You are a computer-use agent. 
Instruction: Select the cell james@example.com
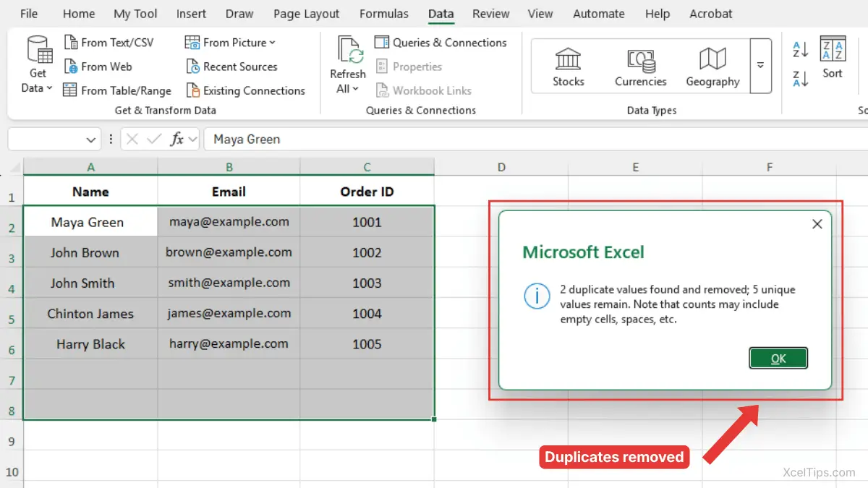pyautogui.click(x=229, y=313)
